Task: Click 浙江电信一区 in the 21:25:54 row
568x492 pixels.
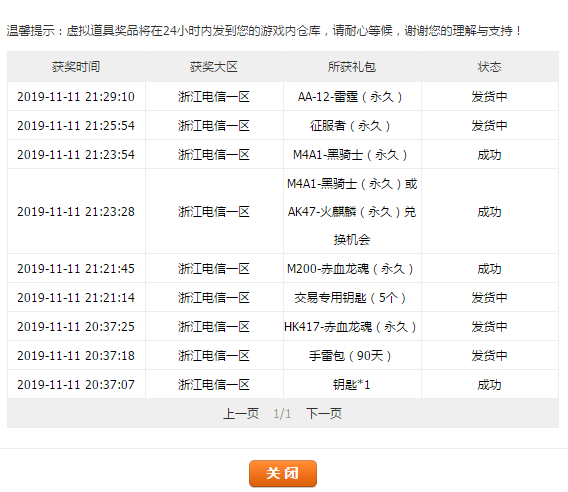Action: click(214, 126)
